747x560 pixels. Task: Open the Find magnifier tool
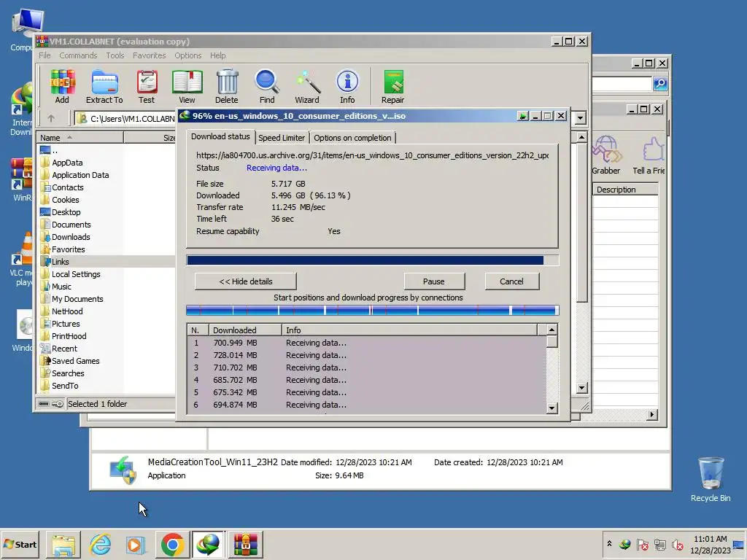[x=267, y=86]
